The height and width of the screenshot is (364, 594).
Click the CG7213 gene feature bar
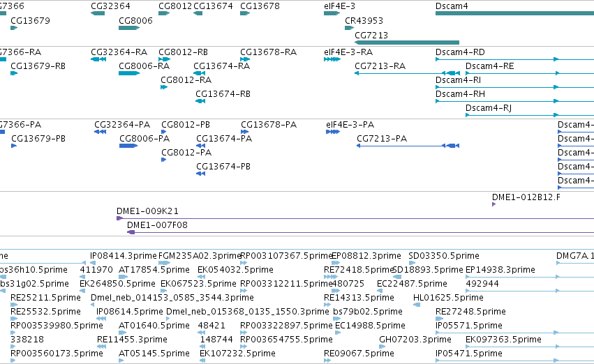(407, 43)
